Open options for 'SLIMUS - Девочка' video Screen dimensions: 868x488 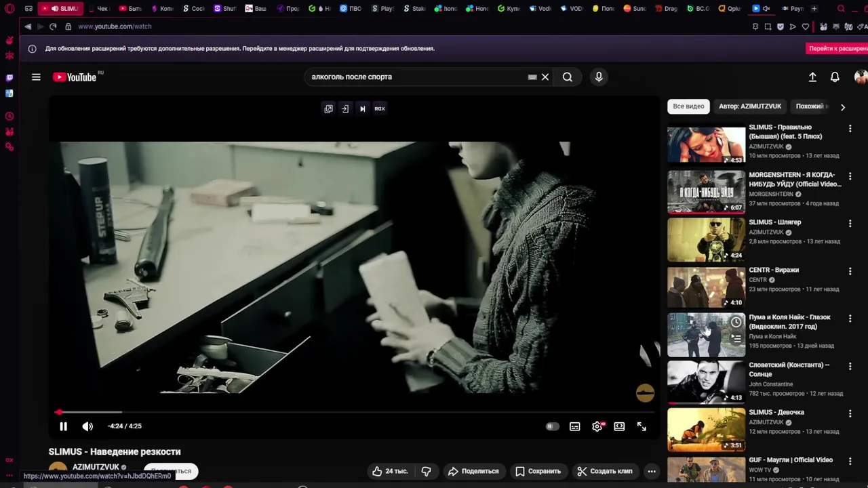pos(850,413)
